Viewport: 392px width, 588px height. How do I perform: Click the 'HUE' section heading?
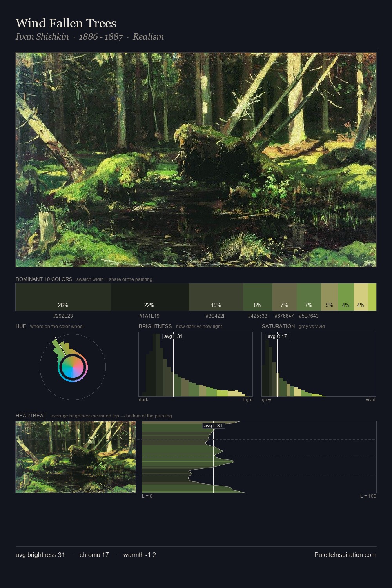click(21, 326)
